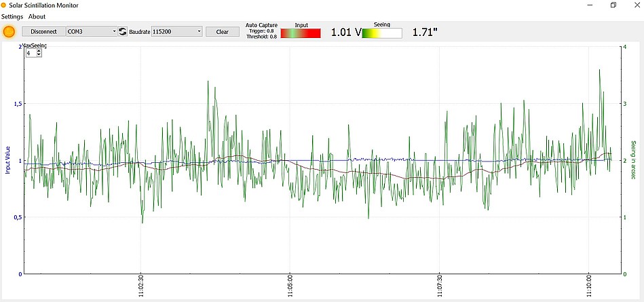Viewport: 644px width, 302px height.
Task: Click the 1.01 V input readout
Action: point(346,33)
